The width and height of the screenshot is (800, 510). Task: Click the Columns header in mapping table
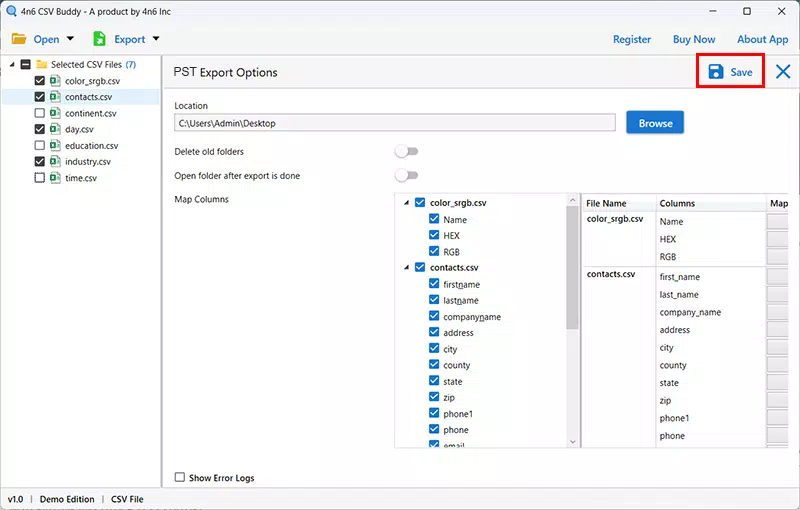coord(711,203)
